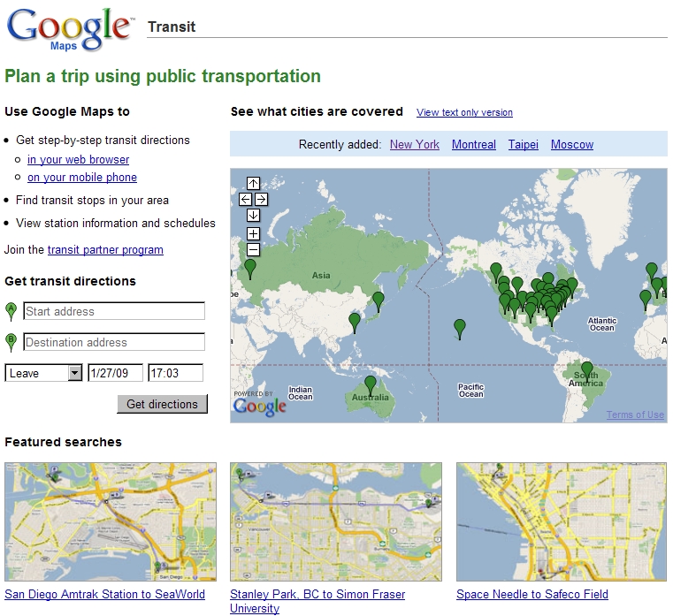673x616 pixels.
Task: Focus the Destination address field
Action: click(114, 342)
